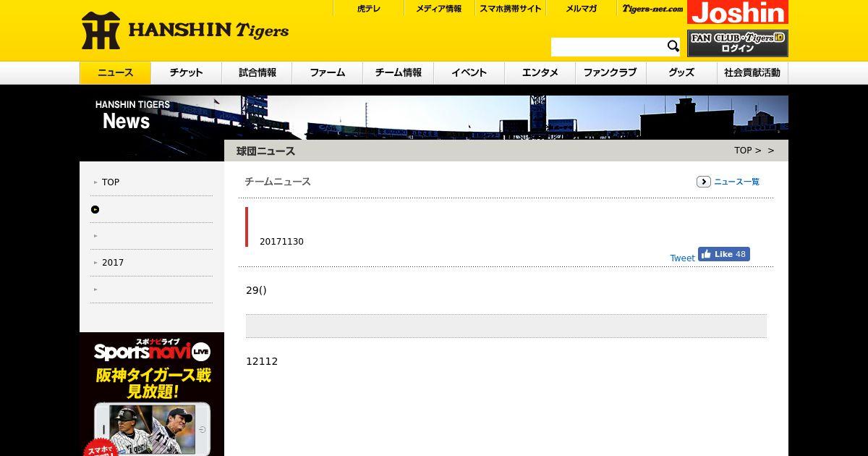The height and width of the screenshot is (456, 868).
Task: Click the Tweet link
Action: (x=682, y=258)
